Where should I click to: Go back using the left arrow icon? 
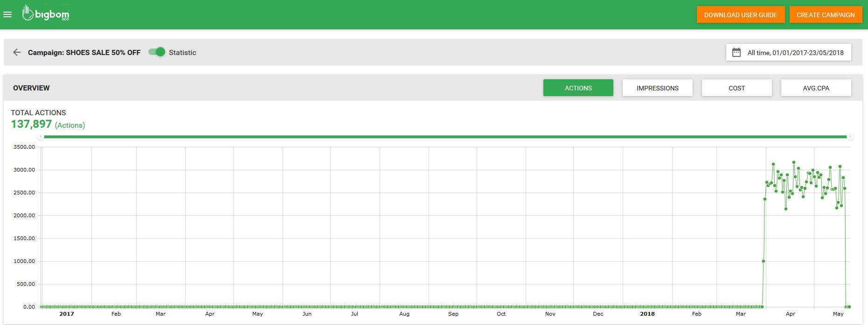(17, 52)
